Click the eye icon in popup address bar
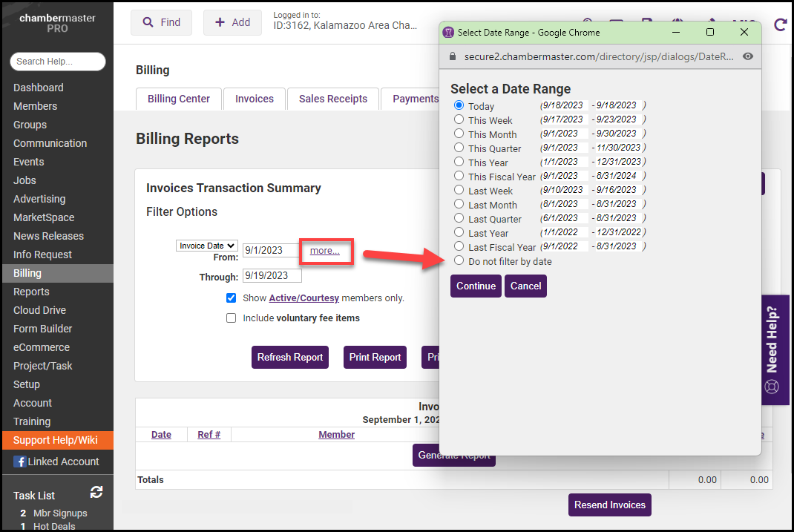This screenshot has width=794, height=532. [x=748, y=56]
